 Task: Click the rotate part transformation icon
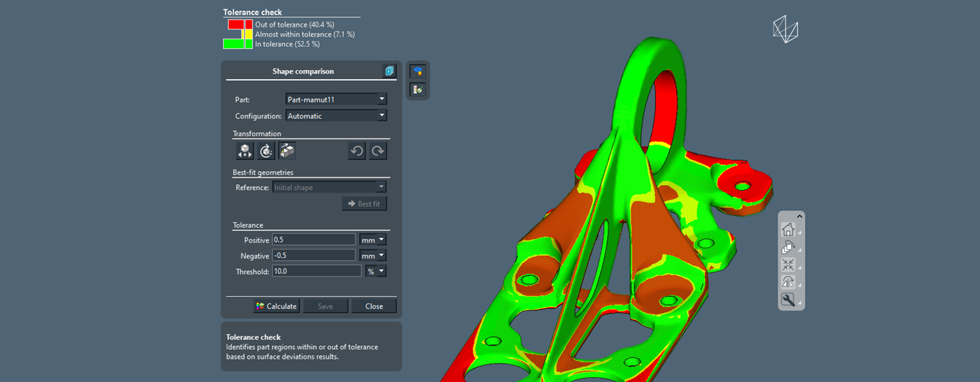click(266, 151)
